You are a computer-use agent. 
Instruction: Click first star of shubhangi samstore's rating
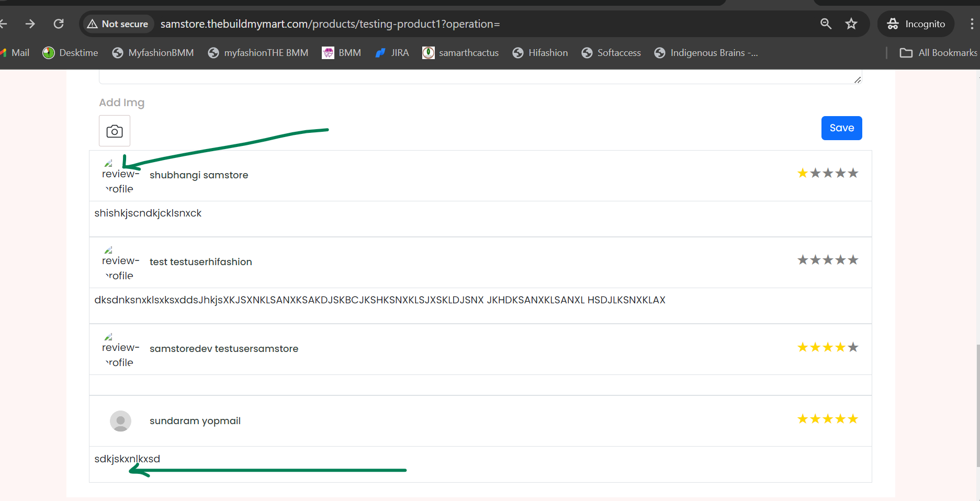click(x=803, y=173)
